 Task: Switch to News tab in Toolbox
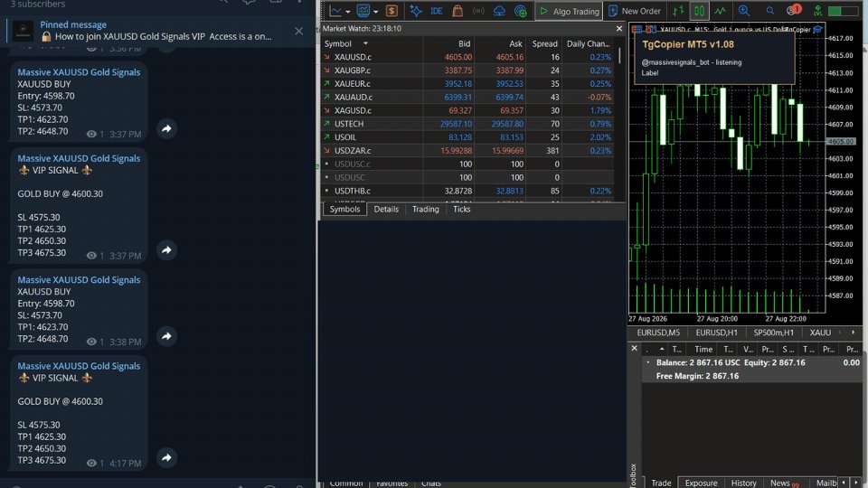[x=785, y=483]
